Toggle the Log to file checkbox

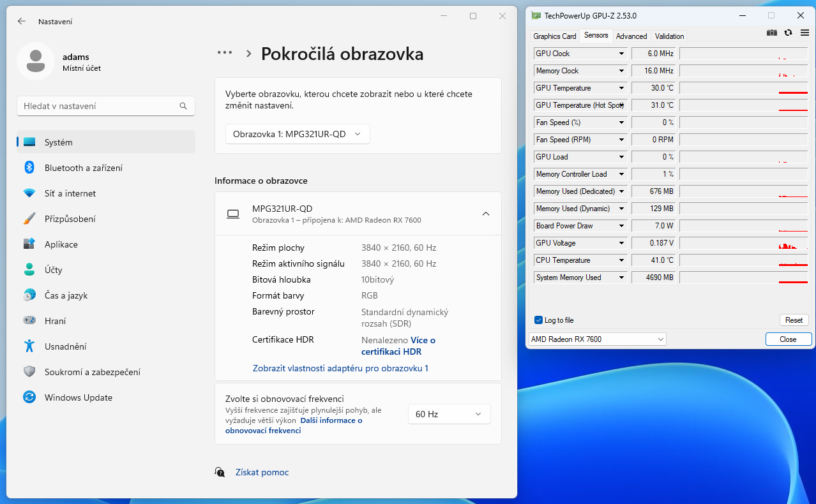click(538, 320)
